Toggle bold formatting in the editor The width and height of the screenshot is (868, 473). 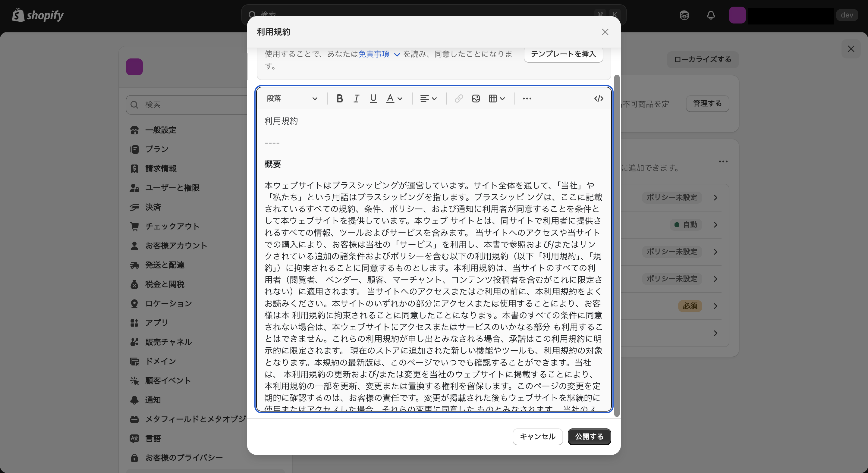340,99
